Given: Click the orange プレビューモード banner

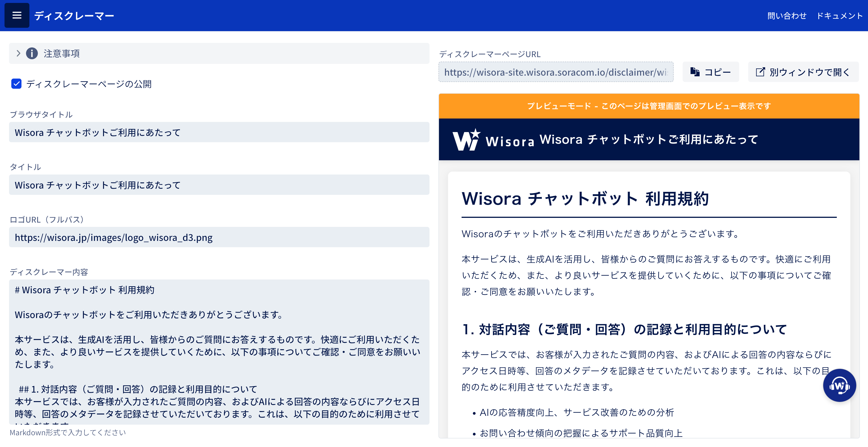Looking at the screenshot, I should pos(649,106).
